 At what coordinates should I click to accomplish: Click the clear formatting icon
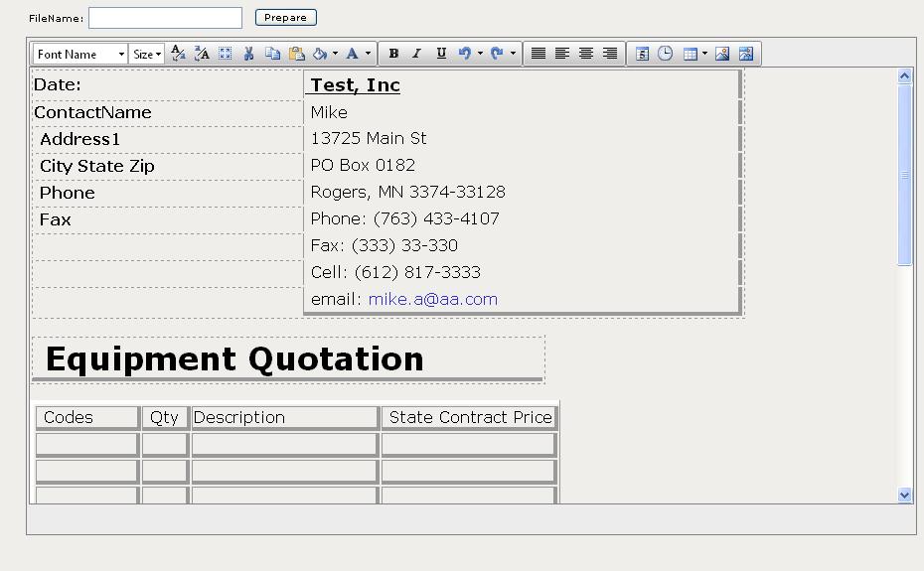202,54
